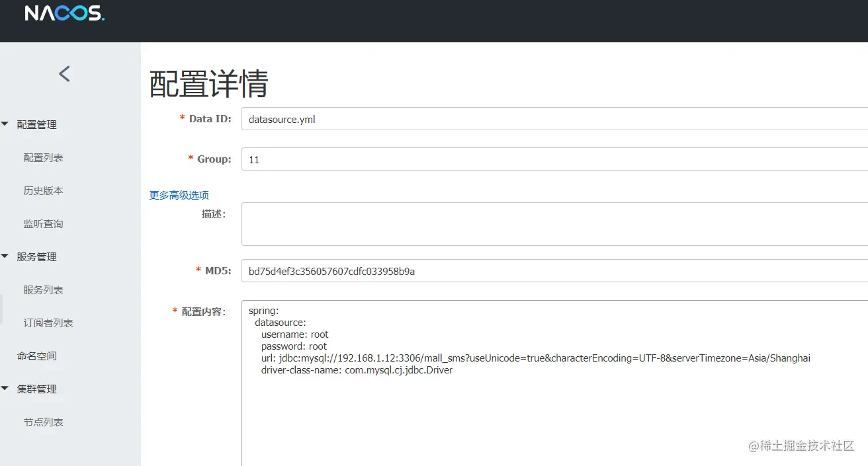Click the empty 描述 text area

[554, 224]
